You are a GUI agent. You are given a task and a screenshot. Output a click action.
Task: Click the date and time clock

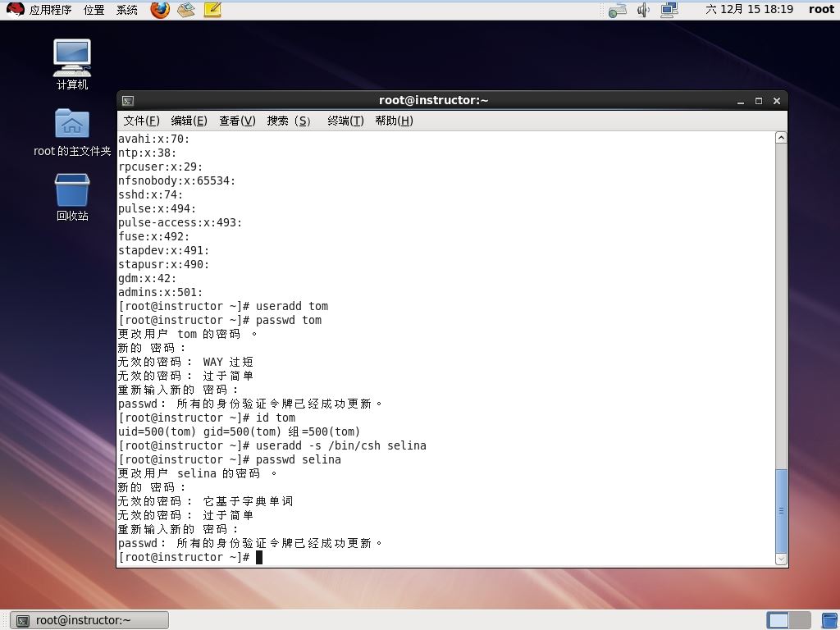tap(749, 9)
